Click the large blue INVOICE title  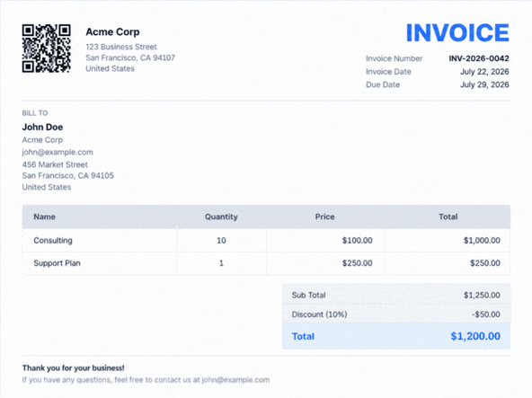(457, 33)
